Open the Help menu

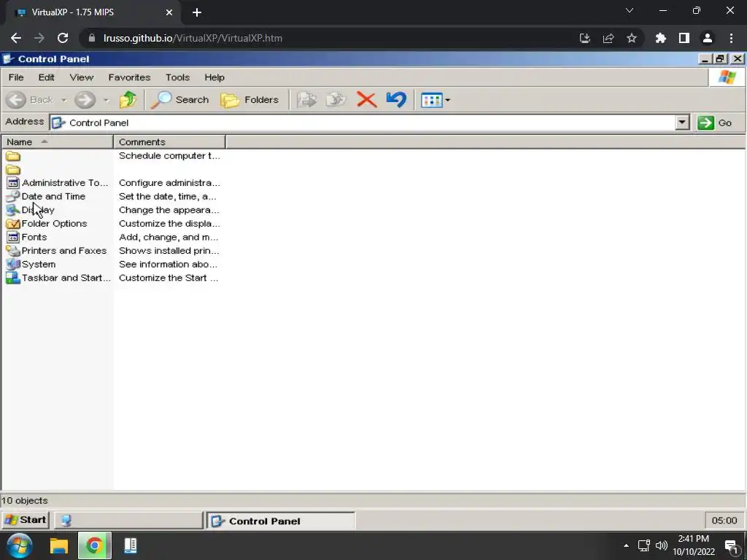click(214, 77)
